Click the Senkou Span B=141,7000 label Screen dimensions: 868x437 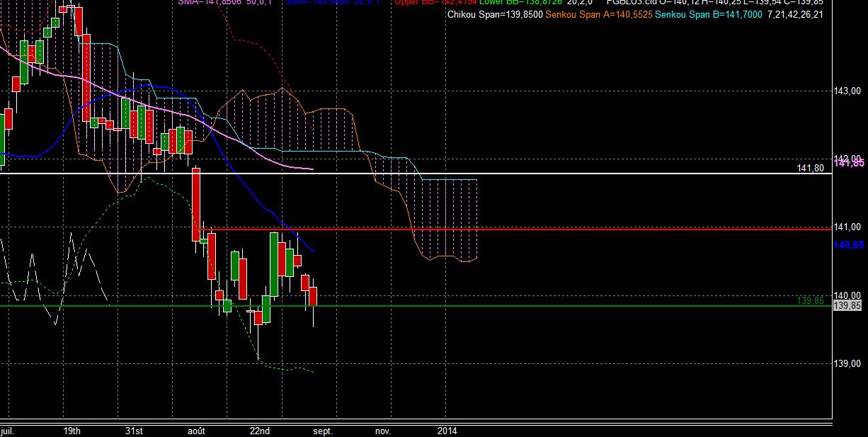(x=709, y=14)
